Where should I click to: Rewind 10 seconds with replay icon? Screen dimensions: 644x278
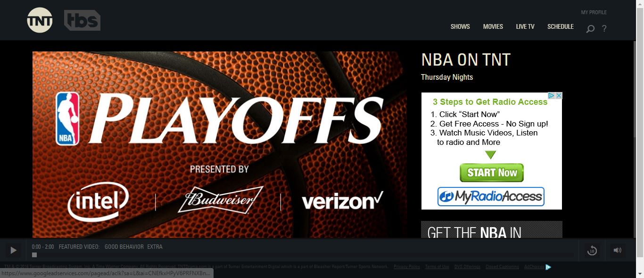(592, 251)
